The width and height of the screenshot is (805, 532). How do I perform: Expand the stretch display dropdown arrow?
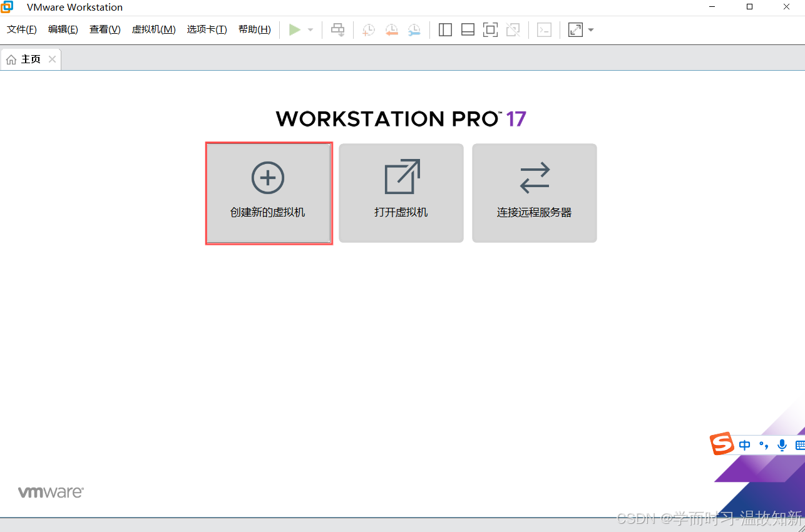tap(591, 30)
